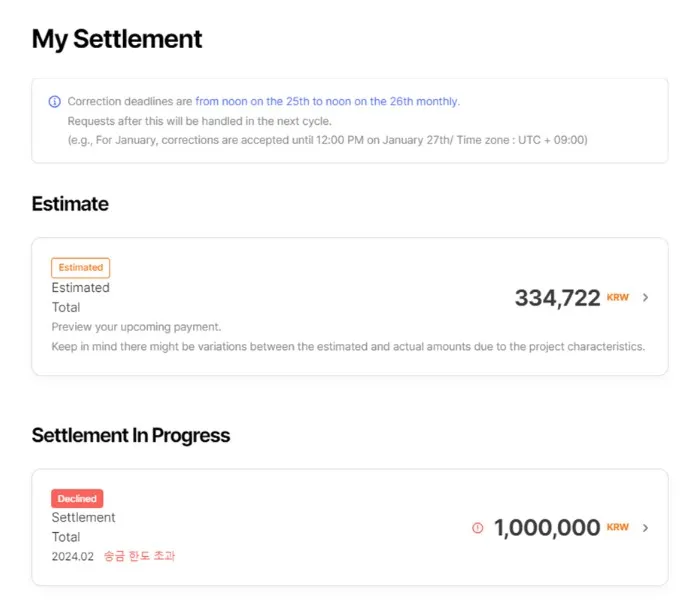Screen dimensions: 694x610
Task: Click the red warning icon beside 1,000,000
Action: (477, 528)
